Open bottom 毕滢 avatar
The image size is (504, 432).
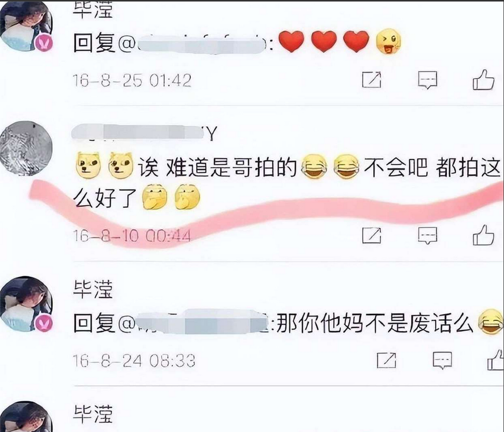click(x=26, y=416)
